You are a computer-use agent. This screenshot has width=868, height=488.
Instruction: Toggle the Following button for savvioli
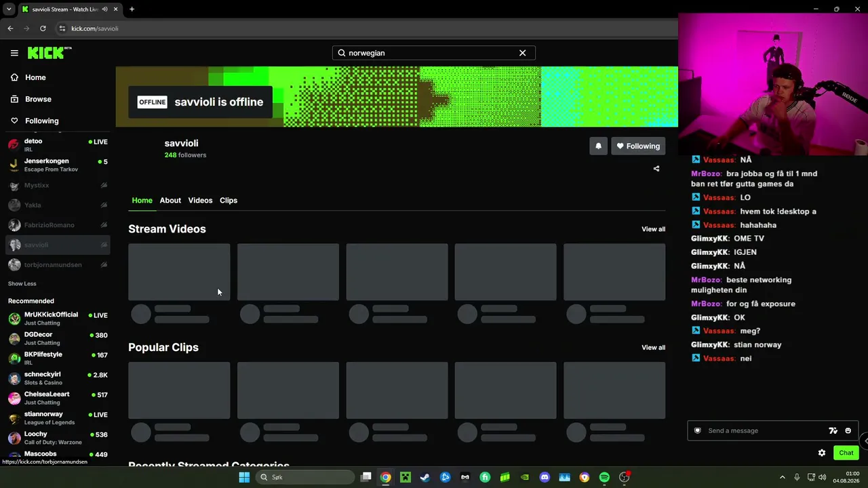638,146
